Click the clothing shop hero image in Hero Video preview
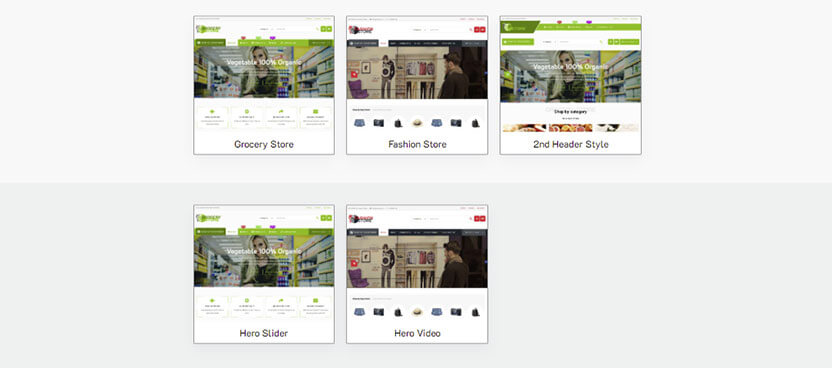Screen dimensions: 832x368 (417, 261)
